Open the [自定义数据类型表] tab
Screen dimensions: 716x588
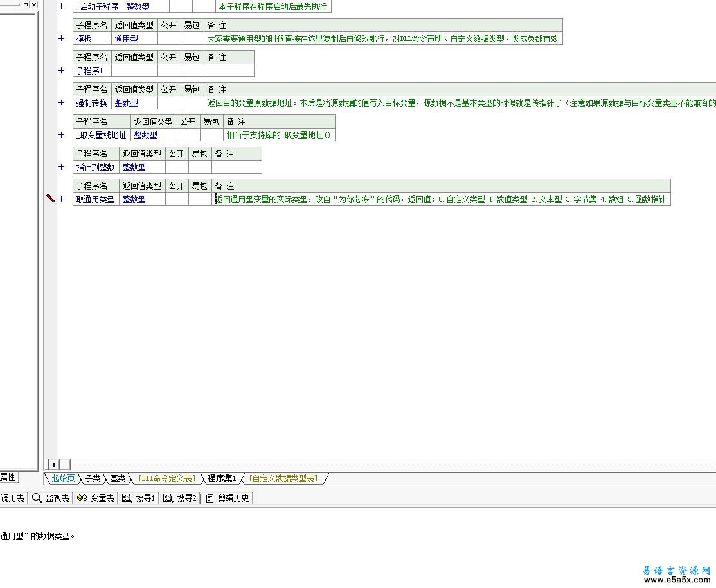[283, 478]
